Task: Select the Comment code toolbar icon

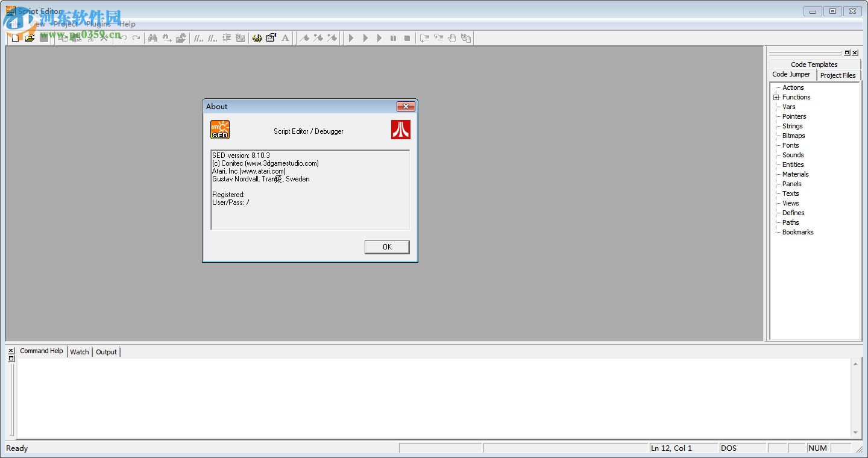Action: point(197,38)
